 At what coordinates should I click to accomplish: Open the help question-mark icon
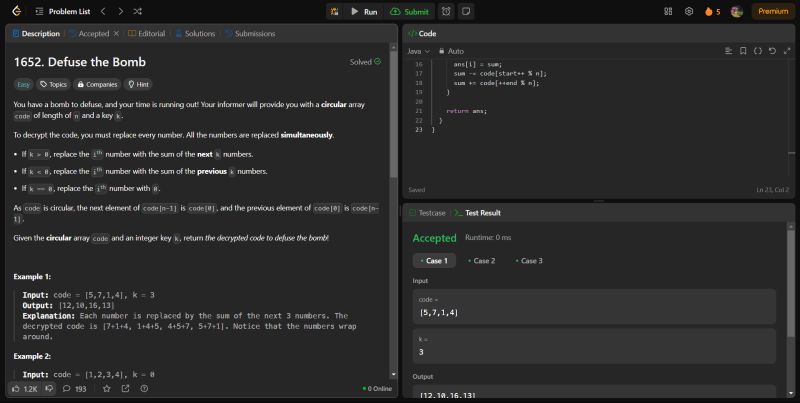(x=144, y=389)
